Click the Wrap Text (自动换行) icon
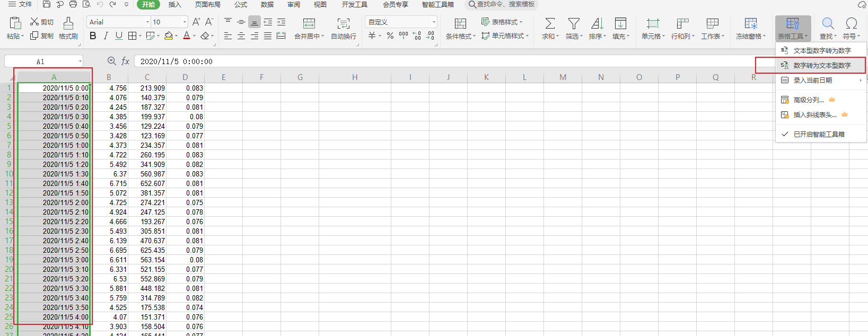868x336 pixels. point(344,23)
